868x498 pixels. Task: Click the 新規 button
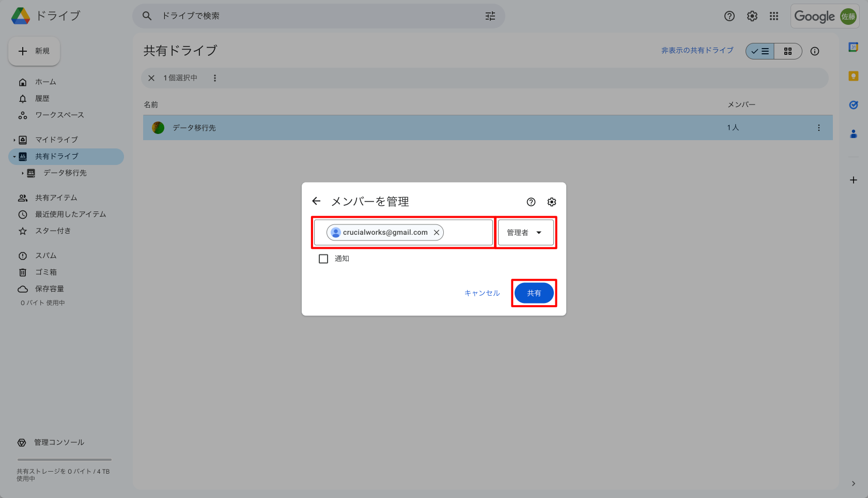34,51
